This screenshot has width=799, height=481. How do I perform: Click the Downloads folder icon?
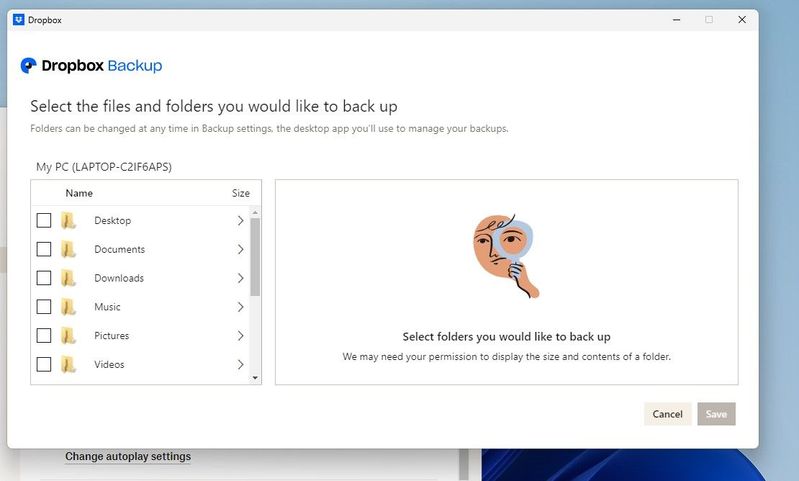point(68,279)
